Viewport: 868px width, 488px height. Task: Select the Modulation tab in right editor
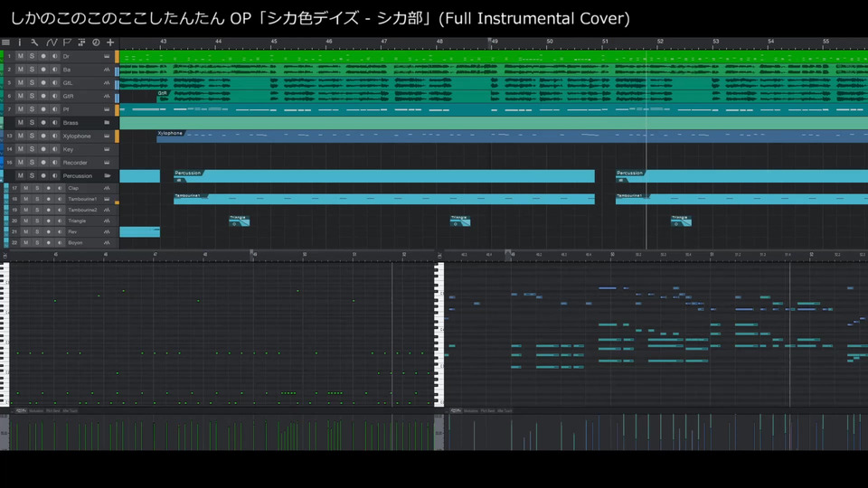pyautogui.click(x=471, y=411)
